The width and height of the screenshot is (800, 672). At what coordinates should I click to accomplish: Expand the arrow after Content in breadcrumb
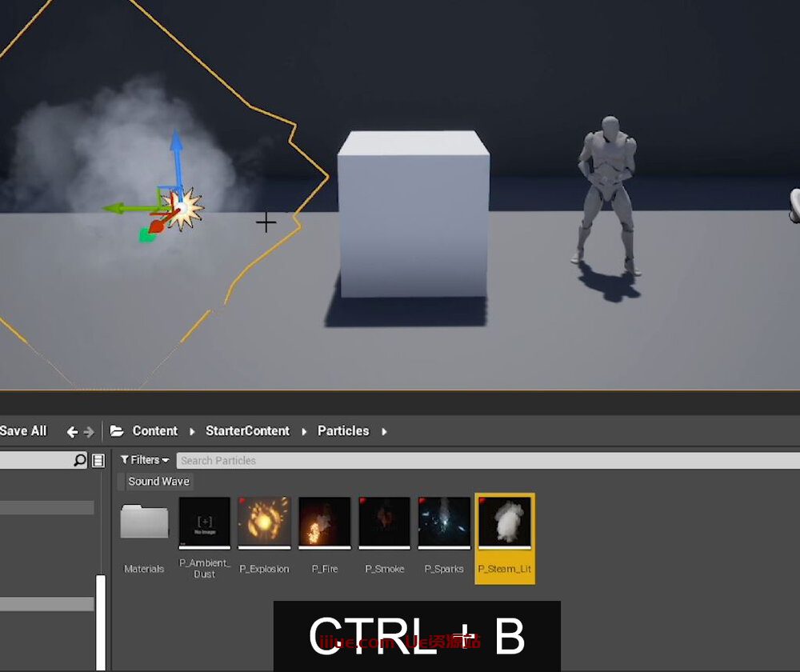[192, 431]
